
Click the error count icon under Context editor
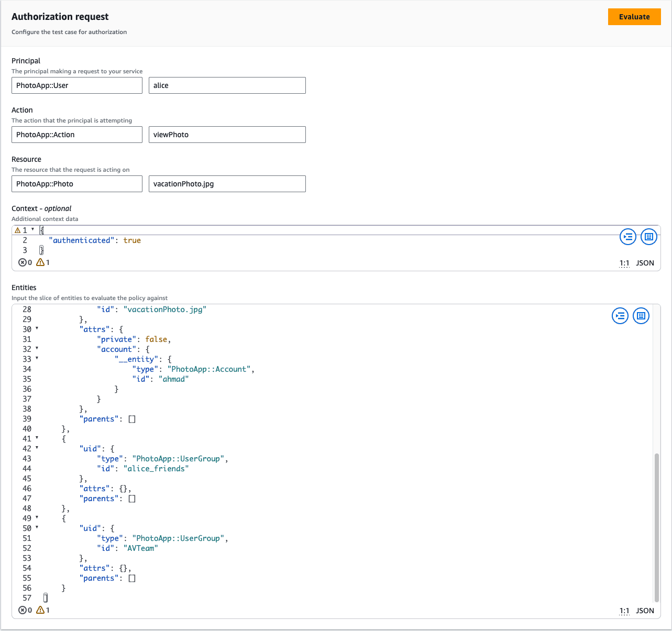pos(23,262)
